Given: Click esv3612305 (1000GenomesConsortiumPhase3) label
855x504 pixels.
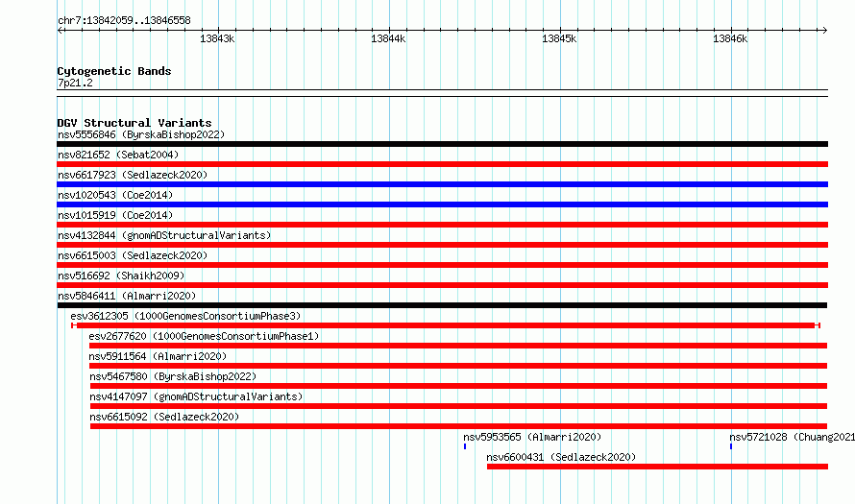Looking at the screenshot, I should point(185,316).
